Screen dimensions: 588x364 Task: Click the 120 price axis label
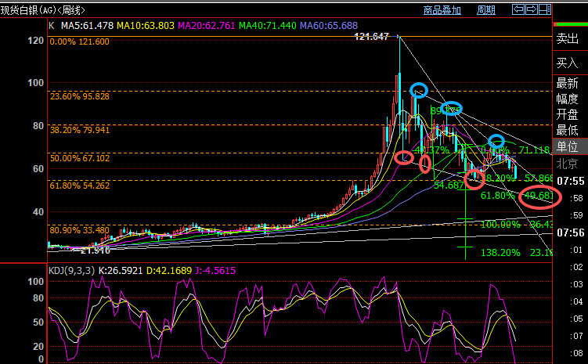click(36, 41)
